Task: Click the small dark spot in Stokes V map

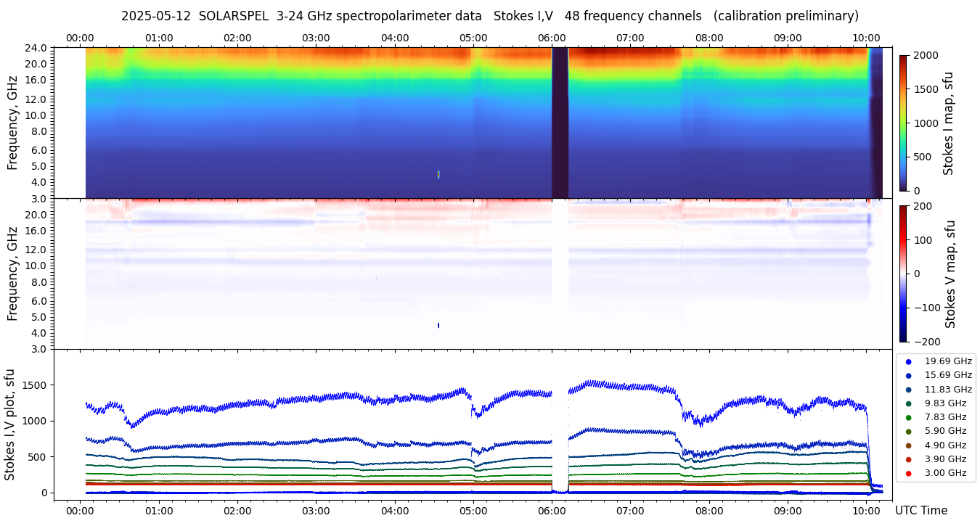Action: [438, 325]
